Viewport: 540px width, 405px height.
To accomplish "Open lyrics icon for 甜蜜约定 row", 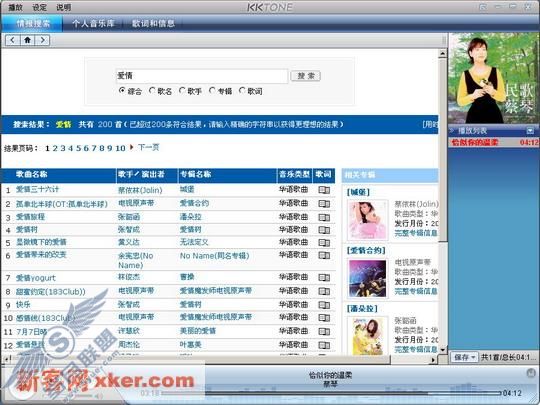I will (x=324, y=291).
